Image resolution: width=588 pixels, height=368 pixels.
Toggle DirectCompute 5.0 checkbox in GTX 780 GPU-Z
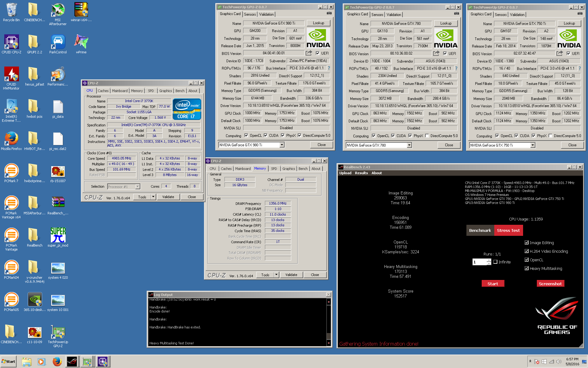pos(427,136)
